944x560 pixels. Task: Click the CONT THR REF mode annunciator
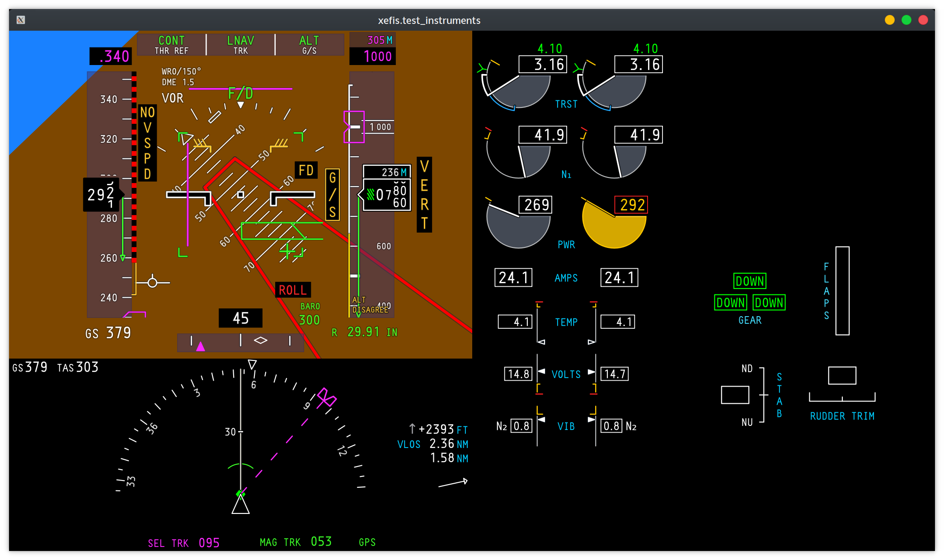tap(171, 45)
